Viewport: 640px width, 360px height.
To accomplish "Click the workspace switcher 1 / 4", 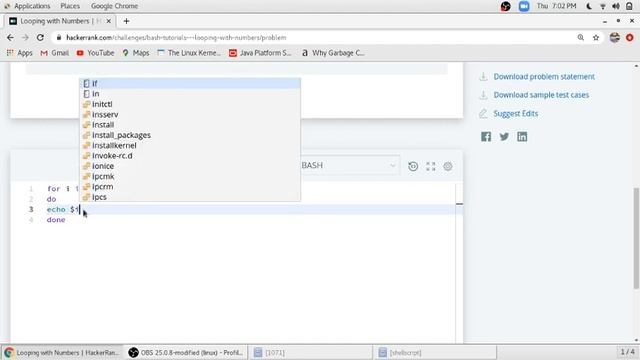I will pyautogui.click(x=627, y=352).
